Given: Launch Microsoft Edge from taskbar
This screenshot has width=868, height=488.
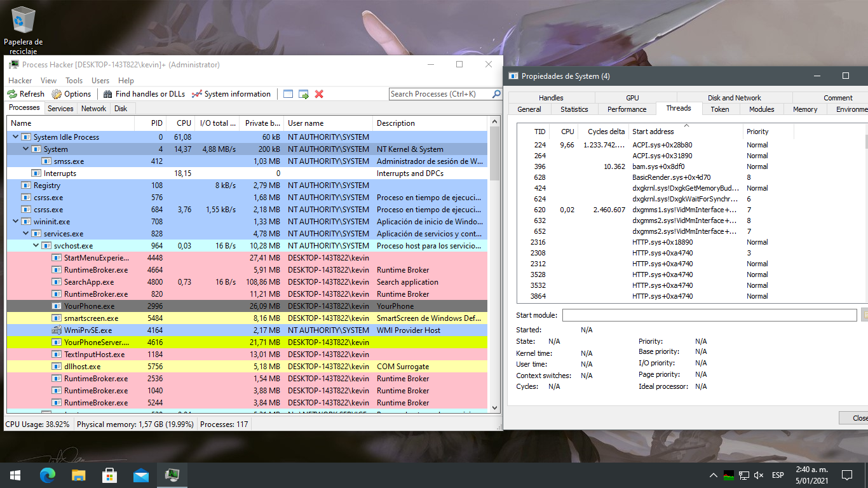Looking at the screenshot, I should pos(48,475).
